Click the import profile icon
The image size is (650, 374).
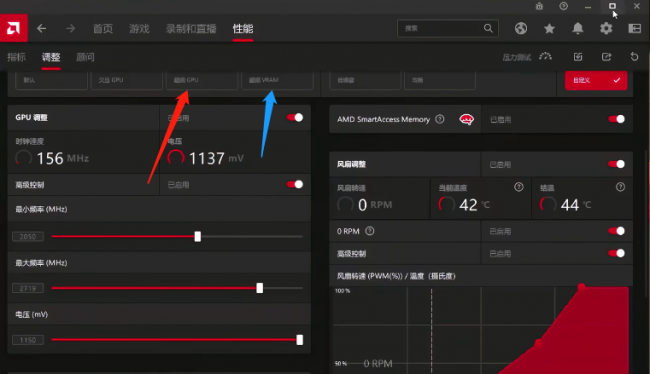coord(578,57)
